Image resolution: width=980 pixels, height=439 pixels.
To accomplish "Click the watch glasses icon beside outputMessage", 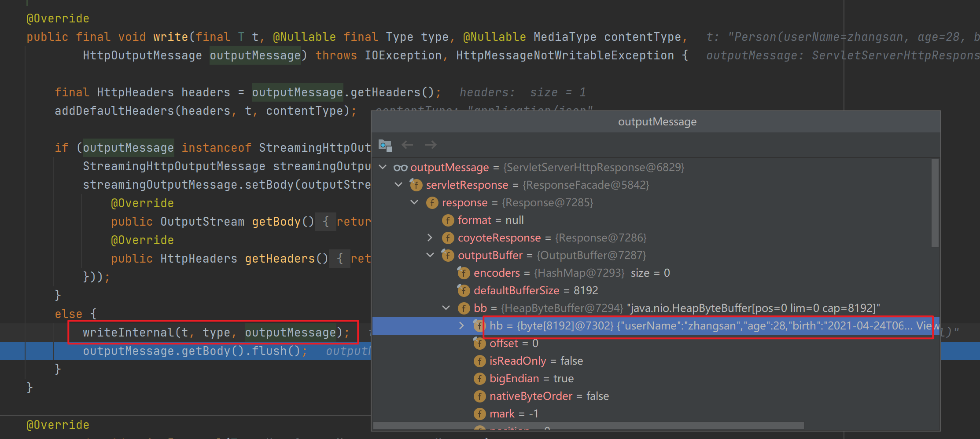I will pos(400,168).
